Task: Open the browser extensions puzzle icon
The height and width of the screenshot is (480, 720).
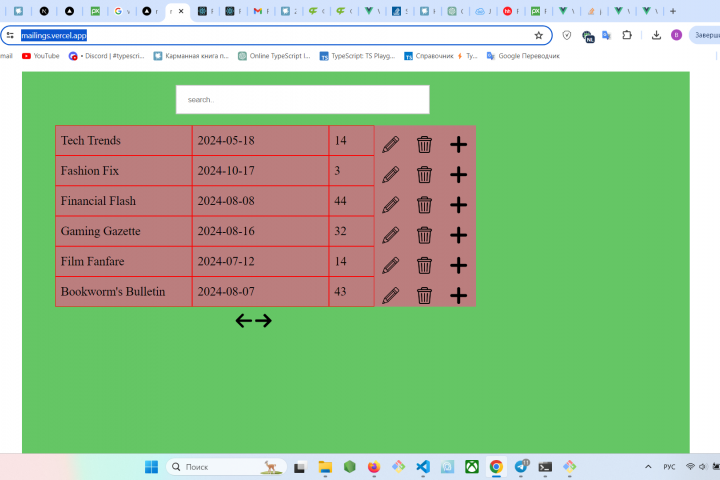Action: click(x=627, y=35)
